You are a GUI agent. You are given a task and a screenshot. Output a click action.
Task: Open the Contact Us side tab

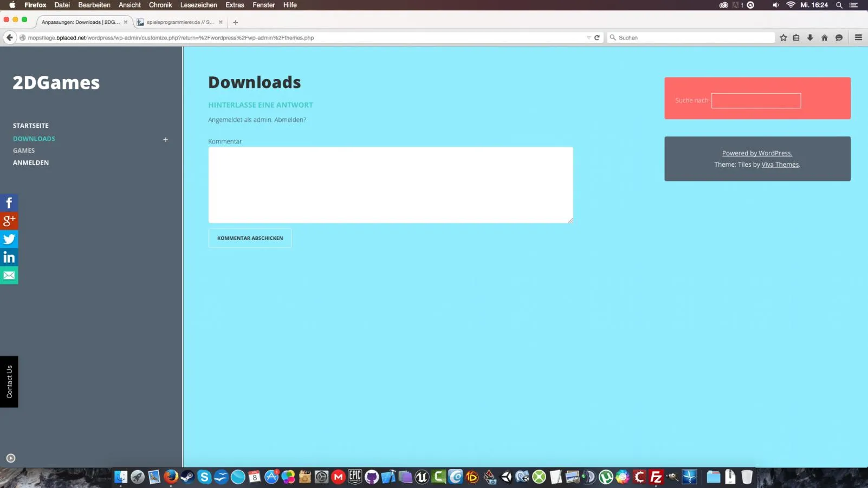9,382
